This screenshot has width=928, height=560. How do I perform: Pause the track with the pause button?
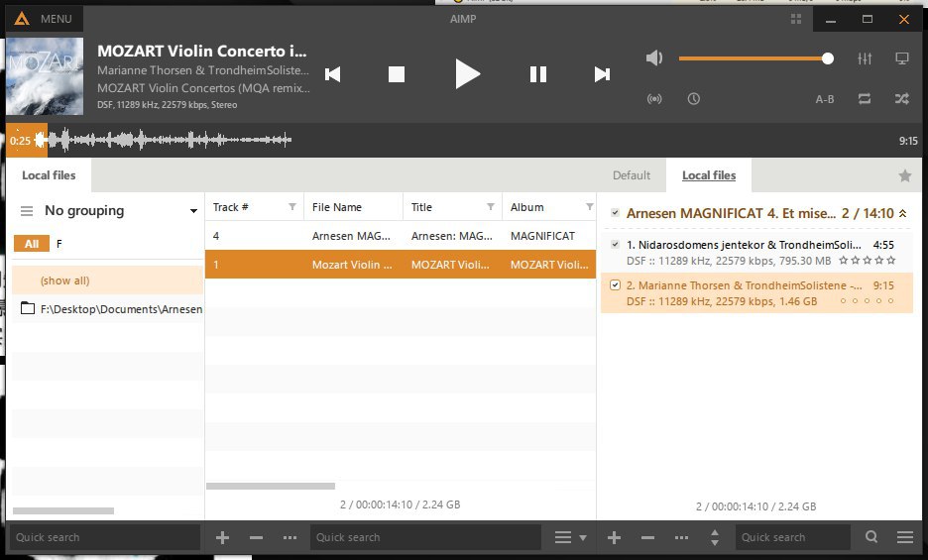[x=538, y=74]
